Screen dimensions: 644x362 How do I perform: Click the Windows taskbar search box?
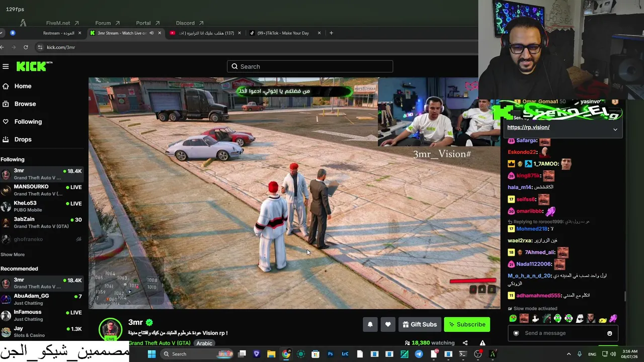click(197, 354)
